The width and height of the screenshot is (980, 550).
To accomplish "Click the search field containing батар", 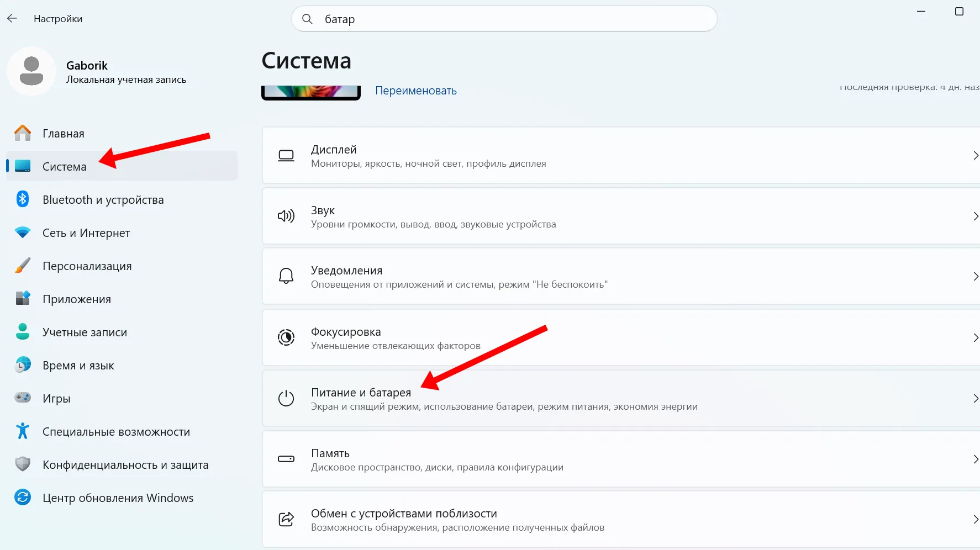I will 504,19.
